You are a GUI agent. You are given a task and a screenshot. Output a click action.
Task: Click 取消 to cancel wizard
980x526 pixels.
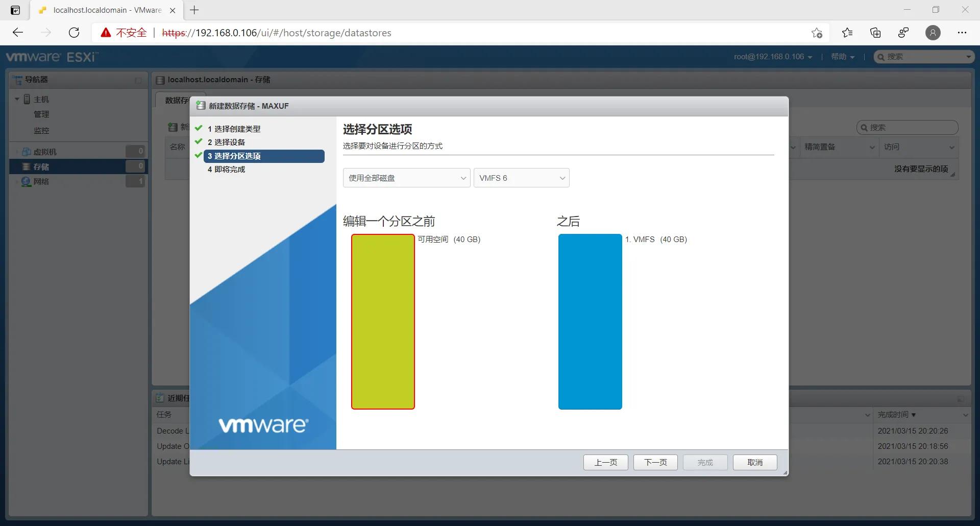pyautogui.click(x=755, y=462)
